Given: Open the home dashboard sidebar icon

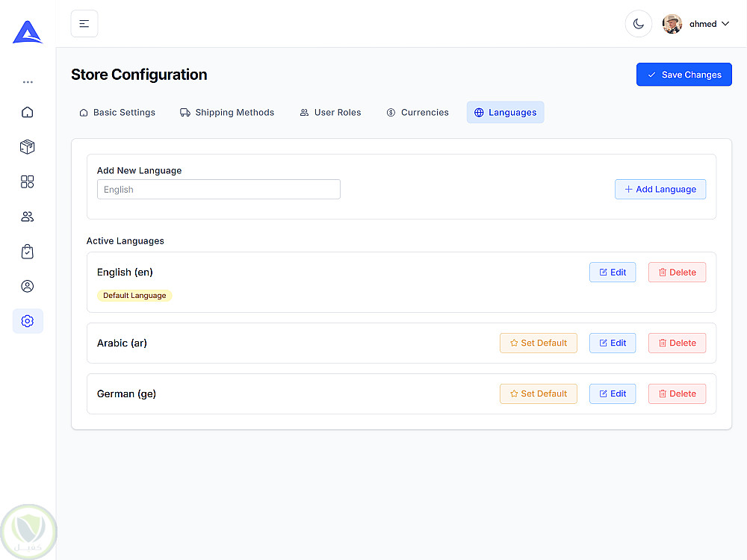Looking at the screenshot, I should coord(28,112).
